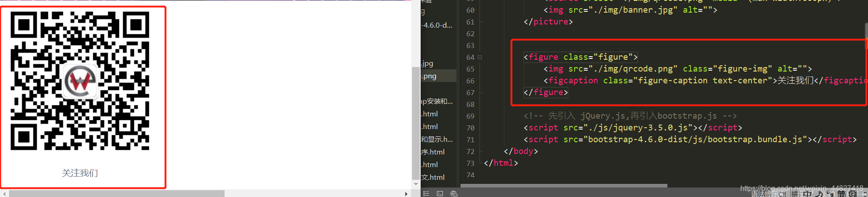The width and height of the screenshot is (868, 197).
Task: Click the browser horizontal scrollbar thumb
Action: point(117,194)
